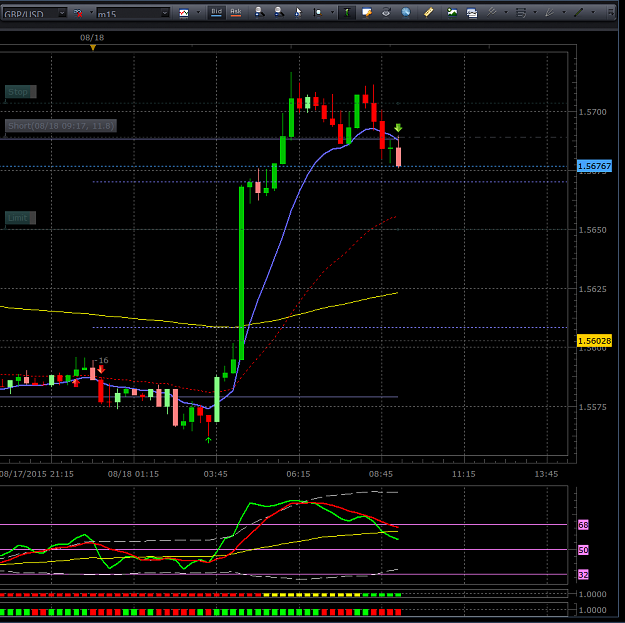The height and width of the screenshot is (623, 625).
Task: Click the -16 pips label on chart
Action: coord(102,360)
